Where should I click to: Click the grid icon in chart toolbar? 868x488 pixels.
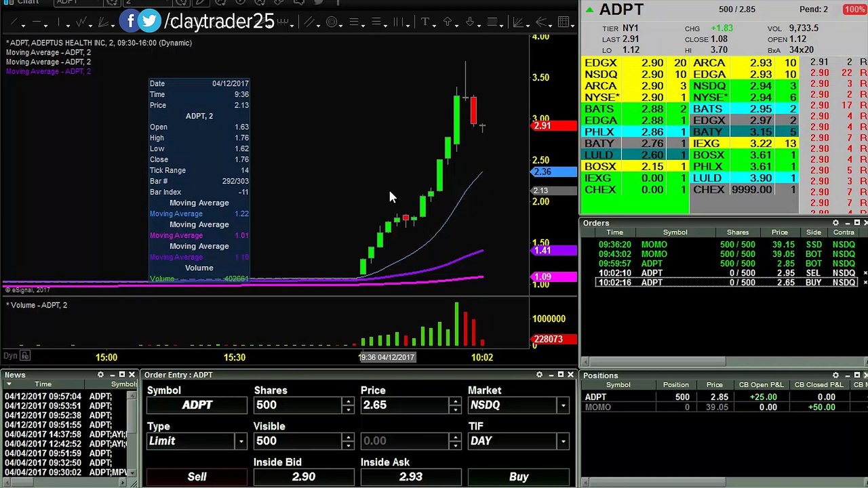pyautogui.click(x=564, y=23)
